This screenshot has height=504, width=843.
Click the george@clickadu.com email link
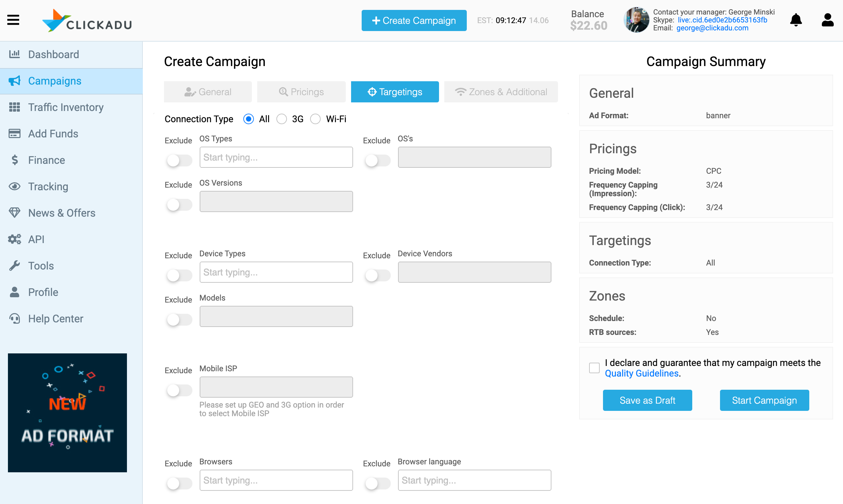point(712,28)
